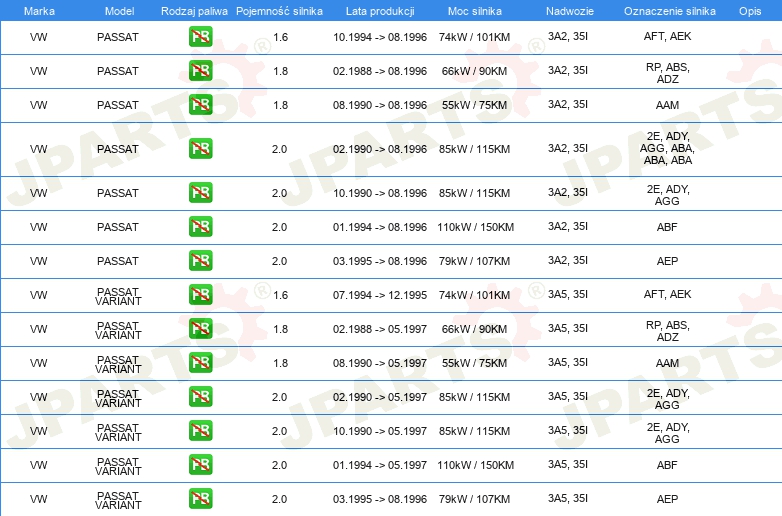This screenshot has width=782, height=516.
Task: Select date cell 02.1990 -> 05.1997
Action: click(x=380, y=397)
